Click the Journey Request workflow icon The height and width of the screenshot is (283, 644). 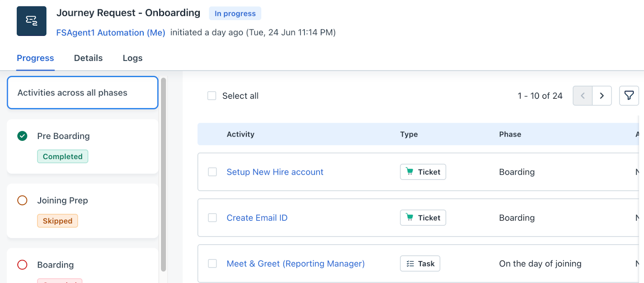pyautogui.click(x=31, y=21)
